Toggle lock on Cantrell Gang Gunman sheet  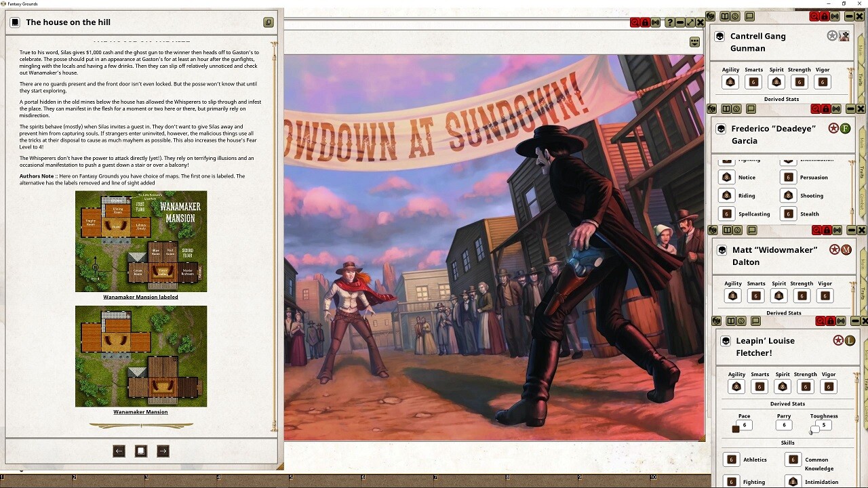(825, 16)
